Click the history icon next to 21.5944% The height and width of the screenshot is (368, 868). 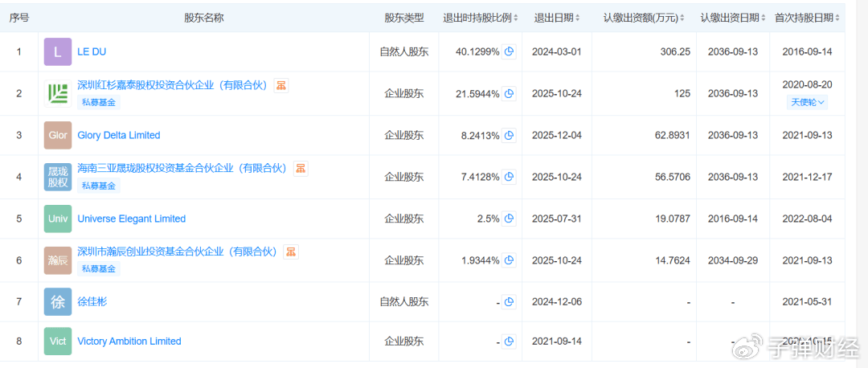[508, 93]
